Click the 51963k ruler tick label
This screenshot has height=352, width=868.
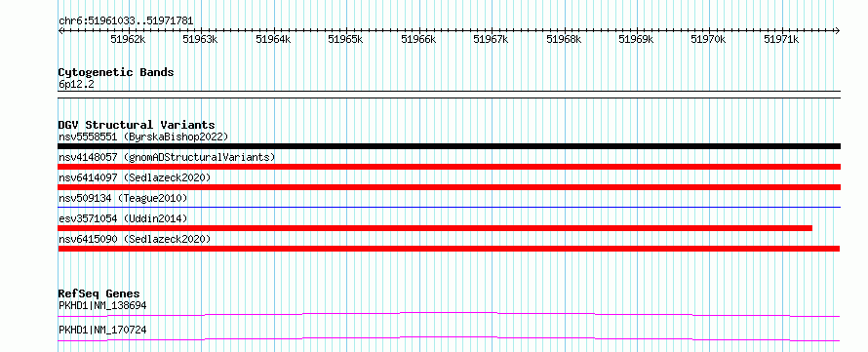pyautogui.click(x=200, y=39)
